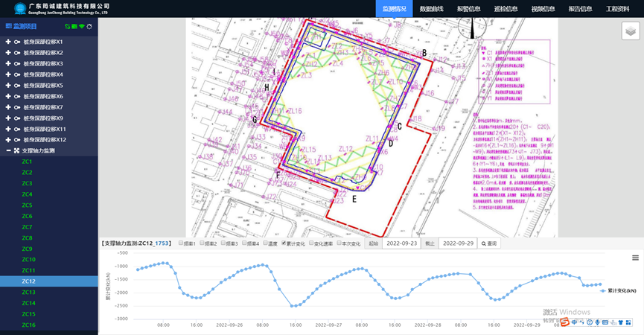Image resolution: width=644 pixels, height=335 pixels.
Task: Click the start date field 2022-09-23
Action: (x=401, y=243)
